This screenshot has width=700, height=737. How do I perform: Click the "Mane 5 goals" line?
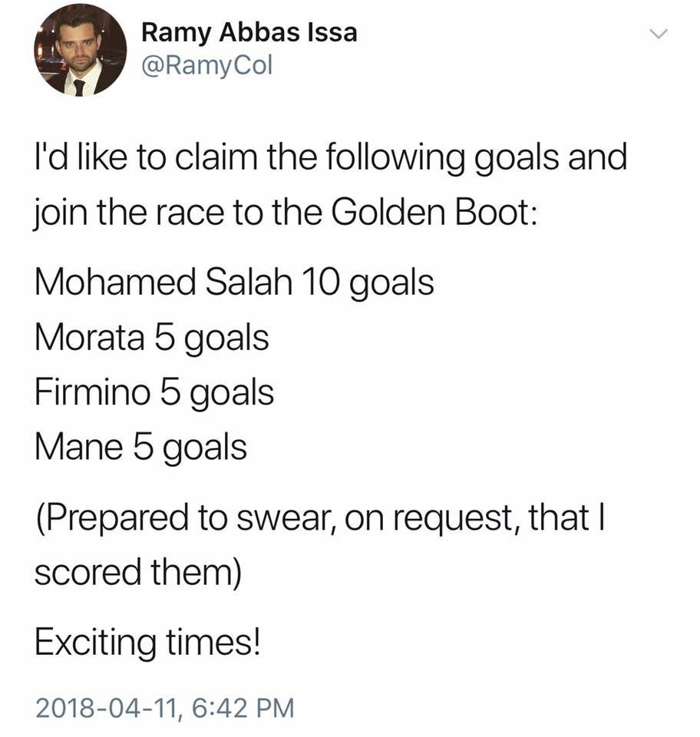pyautogui.click(x=140, y=448)
